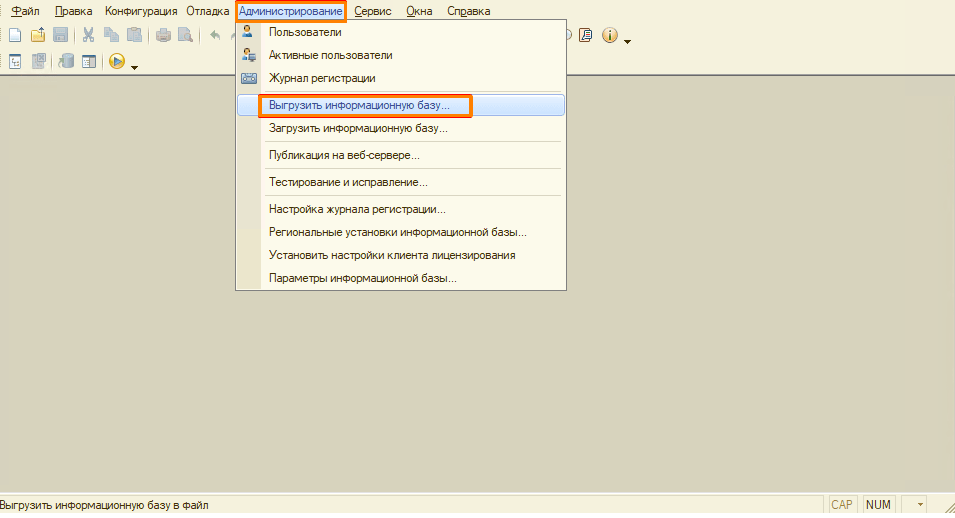Close the Администрирование menu via its title
Image resolution: width=955 pixels, height=518 pixels.
291,11
